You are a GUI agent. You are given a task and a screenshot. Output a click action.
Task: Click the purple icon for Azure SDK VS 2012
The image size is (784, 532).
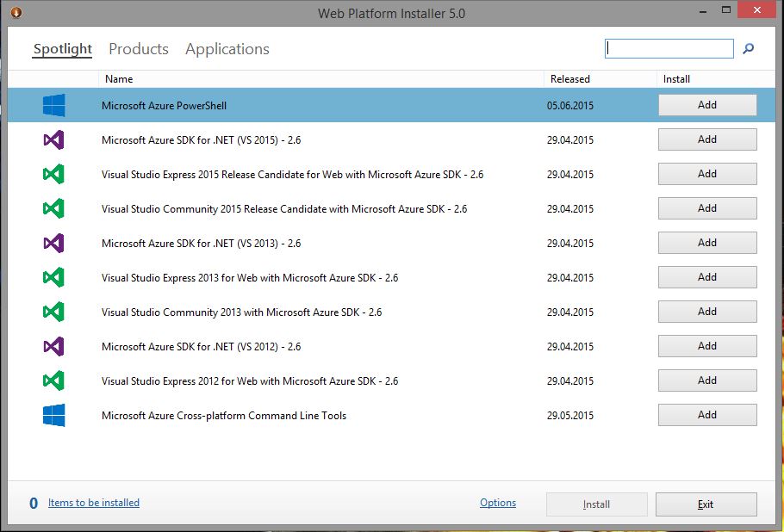[x=54, y=347]
